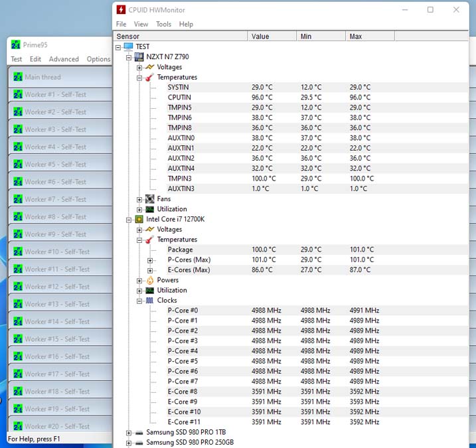Open the View menu in HWMonitor
Image resolution: width=476 pixels, height=448 pixels.
(141, 25)
